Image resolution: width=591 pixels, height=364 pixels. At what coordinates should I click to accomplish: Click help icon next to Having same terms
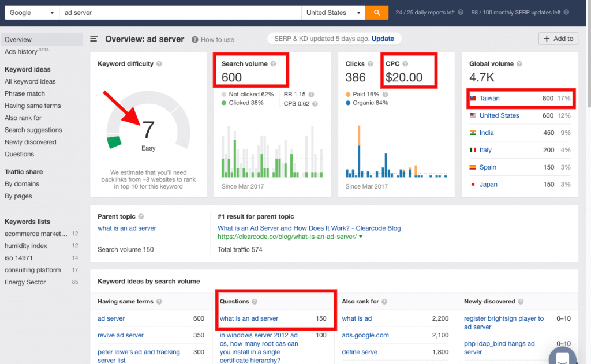[x=159, y=302]
